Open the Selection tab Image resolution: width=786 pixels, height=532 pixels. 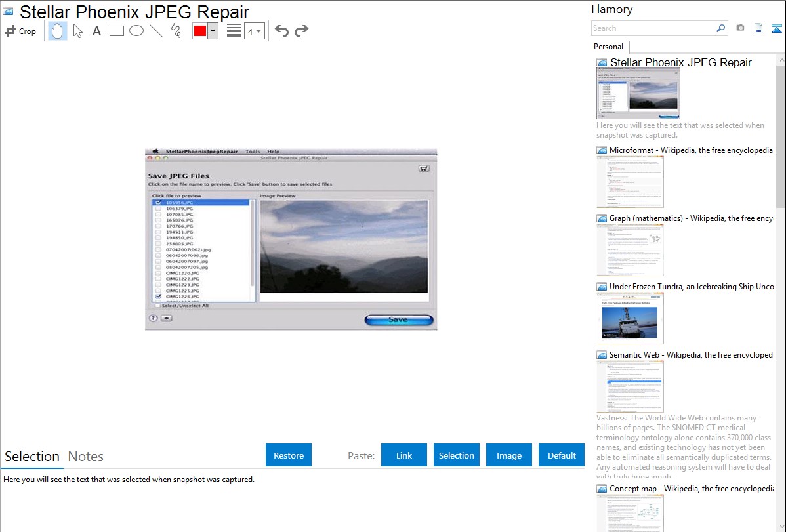tap(32, 457)
